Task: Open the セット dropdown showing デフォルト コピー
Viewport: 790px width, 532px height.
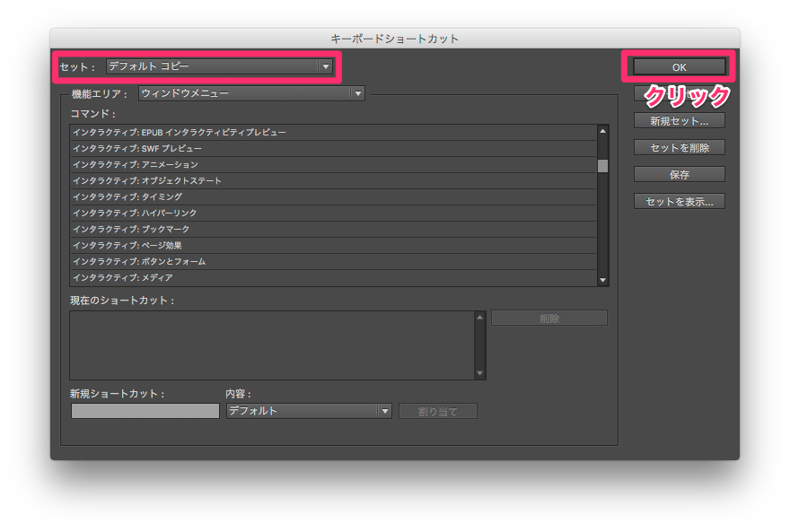Action: (218, 66)
